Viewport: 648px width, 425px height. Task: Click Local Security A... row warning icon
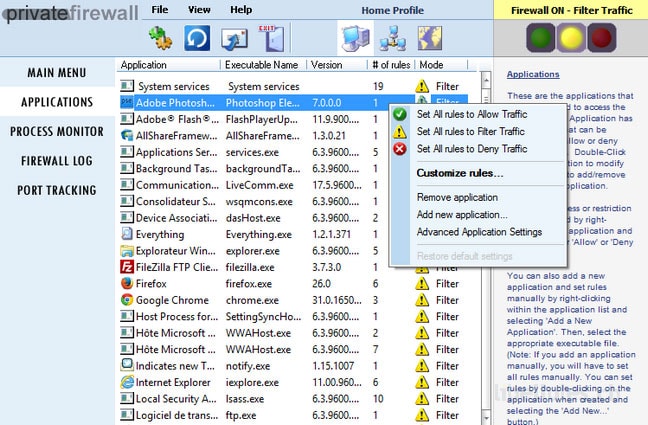tap(422, 399)
